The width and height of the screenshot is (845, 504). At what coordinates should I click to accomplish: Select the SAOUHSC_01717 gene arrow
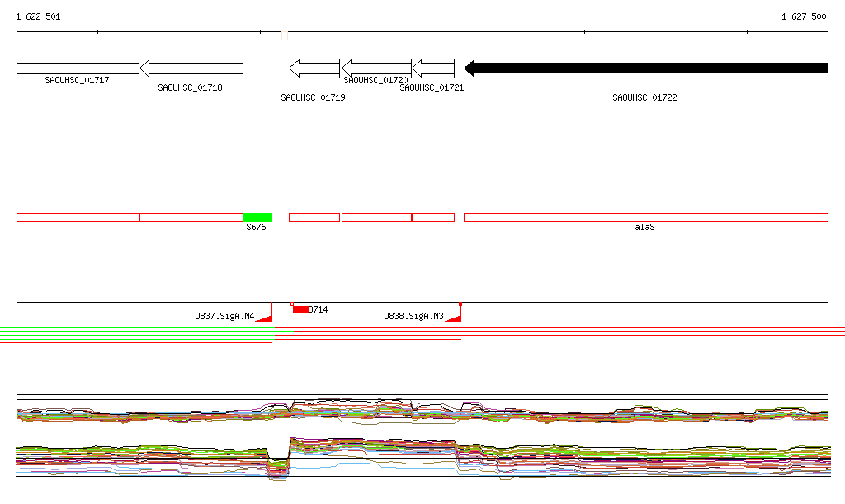click(x=78, y=68)
